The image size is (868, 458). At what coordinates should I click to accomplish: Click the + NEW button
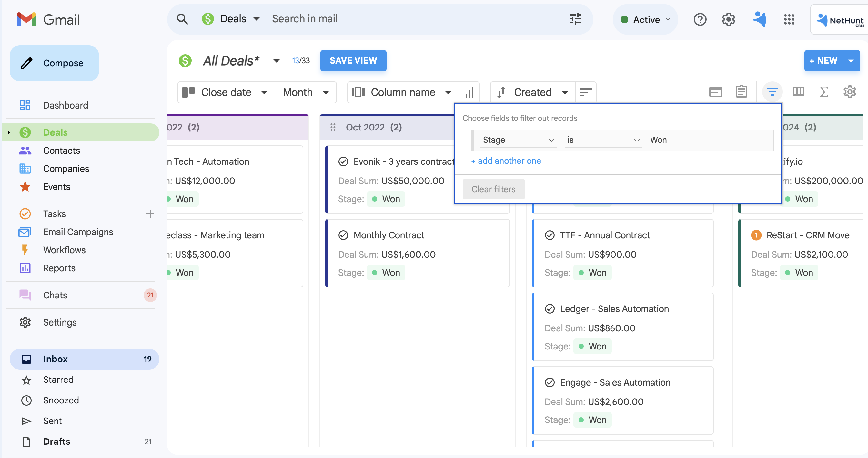click(823, 61)
